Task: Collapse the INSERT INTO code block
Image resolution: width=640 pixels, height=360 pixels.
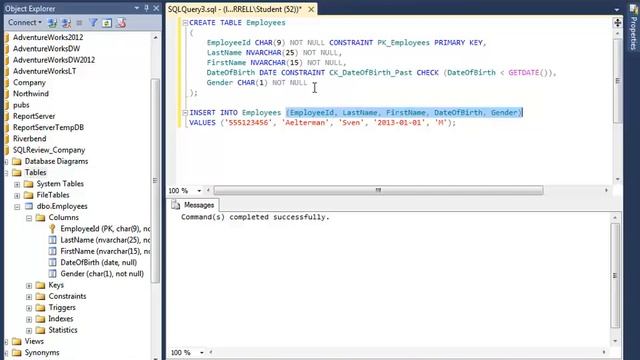Action: tap(185, 113)
